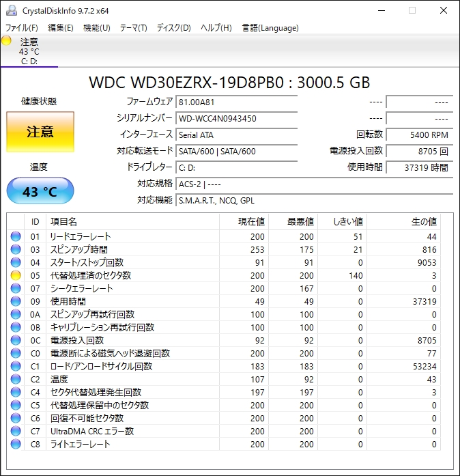The image size is (460, 476).
Task: Click blue status dot for スピンアップ再試行回数 row
Action: point(16,314)
